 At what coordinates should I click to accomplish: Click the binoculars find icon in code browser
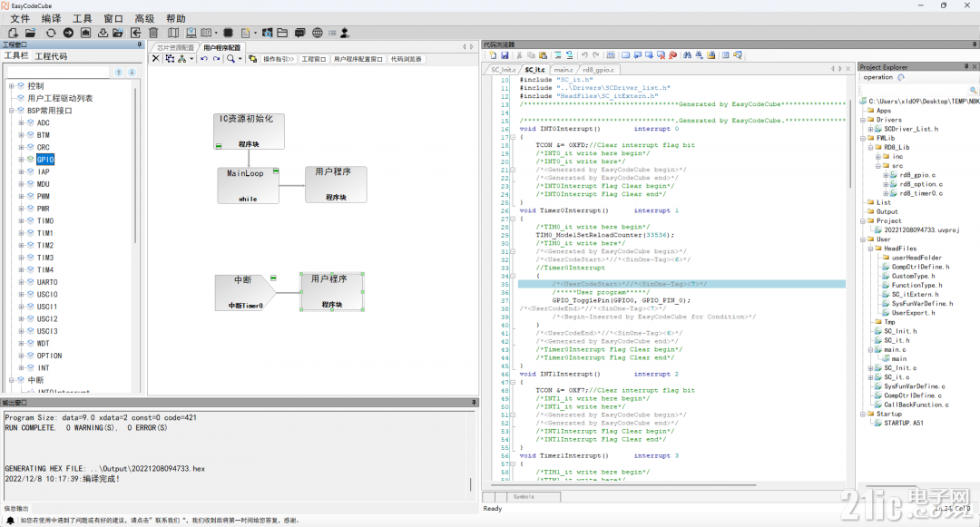687,55
